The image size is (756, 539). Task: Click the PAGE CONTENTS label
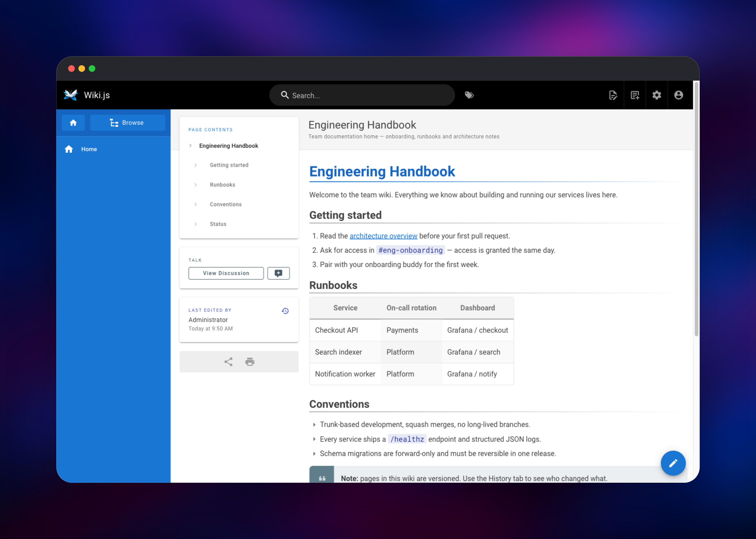point(210,130)
